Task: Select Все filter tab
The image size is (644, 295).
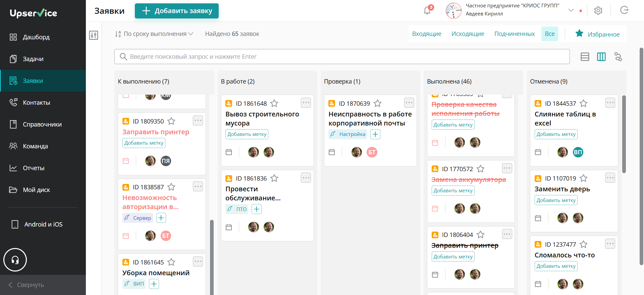Action: click(550, 34)
